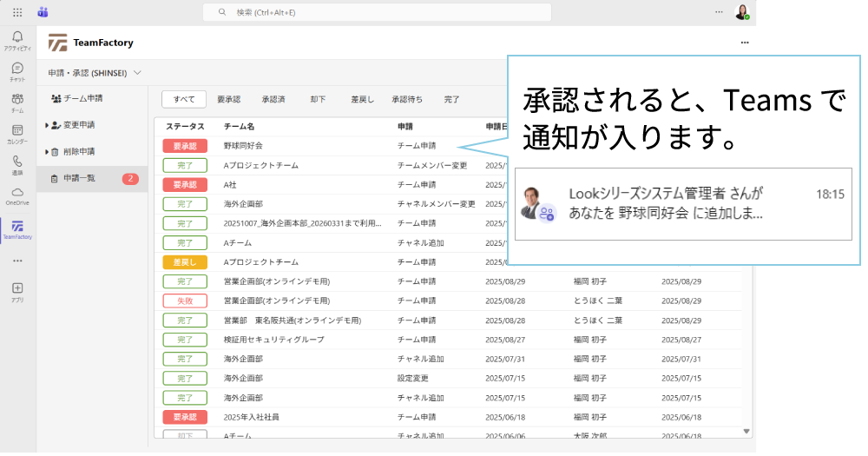The width and height of the screenshot is (868, 456).
Task: Select the 要承認 filter tab
Action: tap(228, 99)
